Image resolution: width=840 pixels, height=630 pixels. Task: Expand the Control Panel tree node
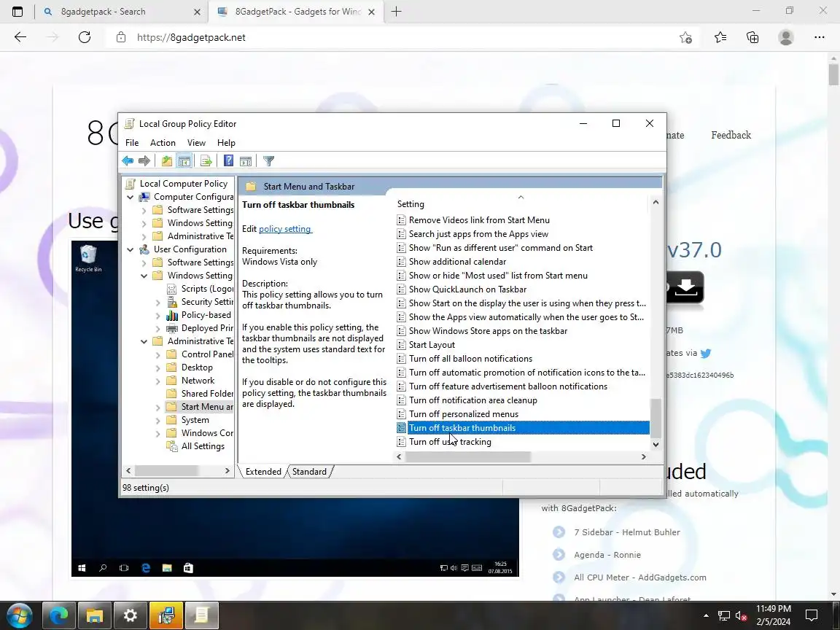tap(158, 354)
